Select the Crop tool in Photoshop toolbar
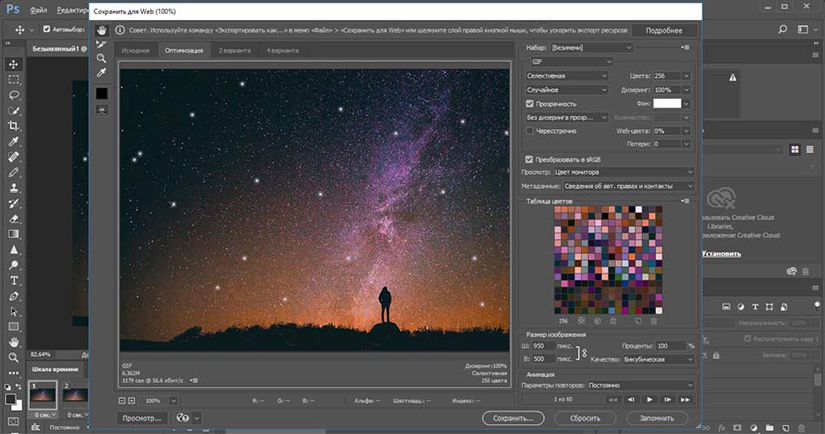Screen dimensions: 825x434 (13, 126)
